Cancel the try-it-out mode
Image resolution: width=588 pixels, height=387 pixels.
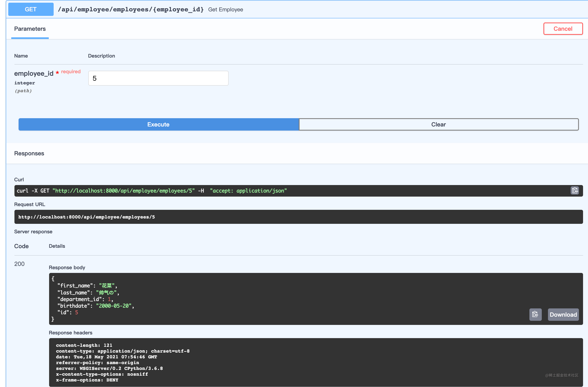point(563,29)
